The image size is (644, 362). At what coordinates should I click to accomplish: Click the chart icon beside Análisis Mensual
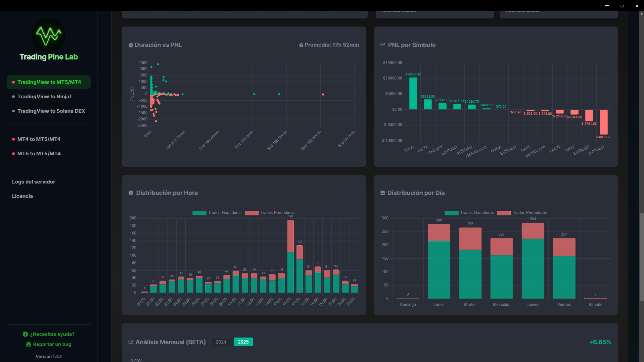pos(131,342)
